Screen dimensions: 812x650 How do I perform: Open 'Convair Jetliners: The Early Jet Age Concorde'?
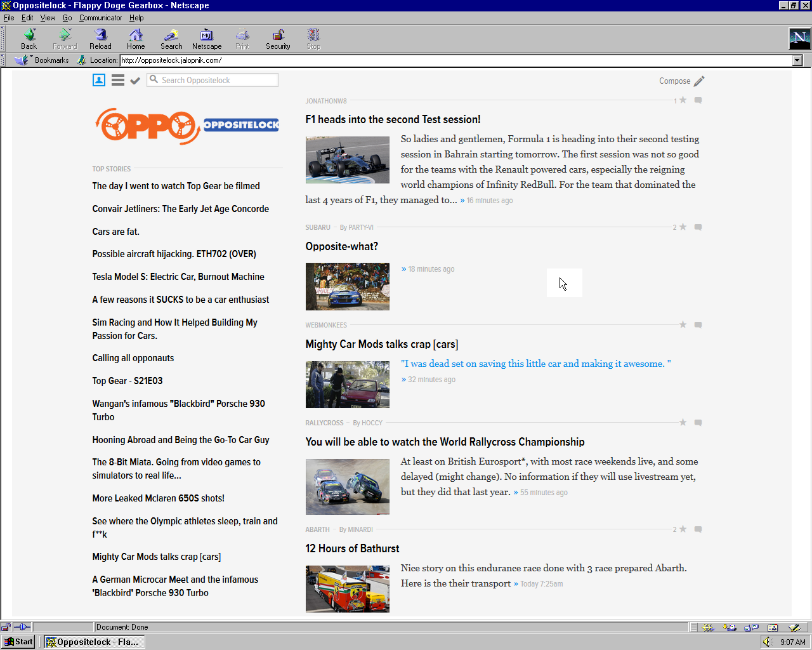pyautogui.click(x=180, y=209)
